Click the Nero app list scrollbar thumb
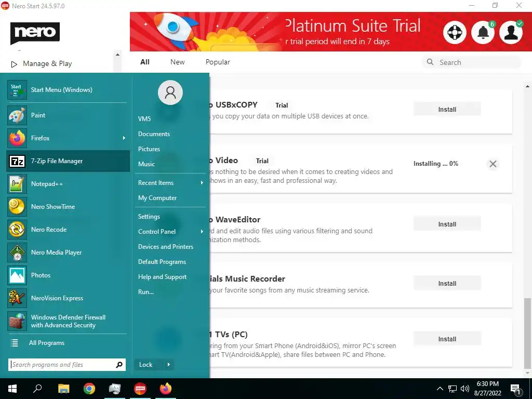This screenshot has width=532, height=399. coord(527,332)
